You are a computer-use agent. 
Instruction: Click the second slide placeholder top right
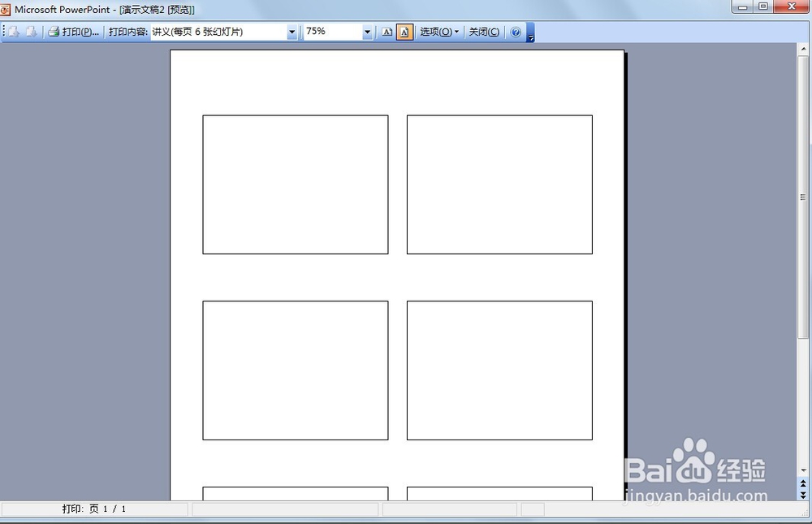499,184
